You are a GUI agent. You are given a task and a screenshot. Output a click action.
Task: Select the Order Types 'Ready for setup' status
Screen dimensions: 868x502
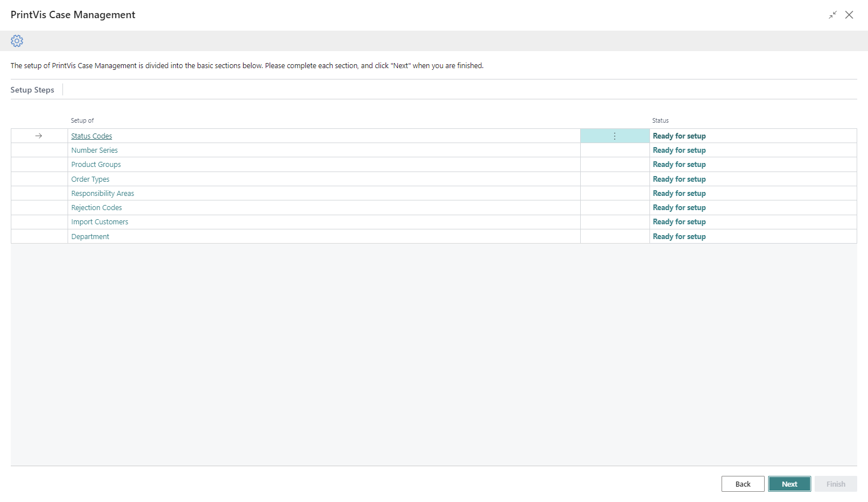point(679,179)
